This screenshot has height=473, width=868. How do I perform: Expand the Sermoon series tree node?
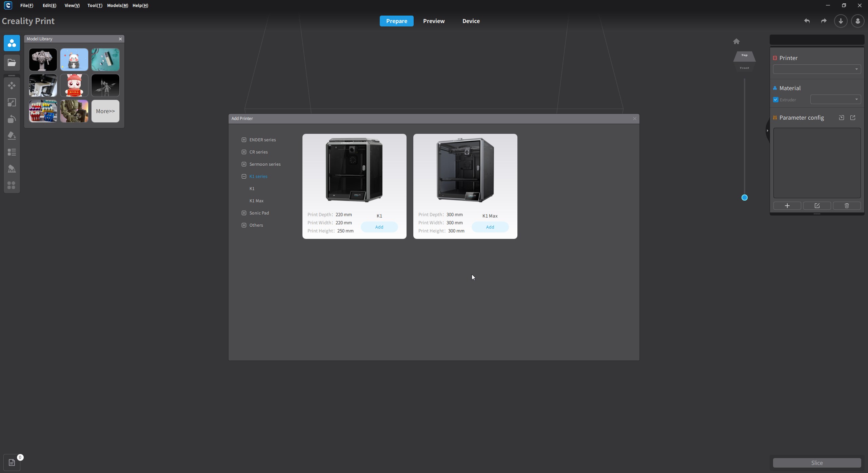[244, 164]
